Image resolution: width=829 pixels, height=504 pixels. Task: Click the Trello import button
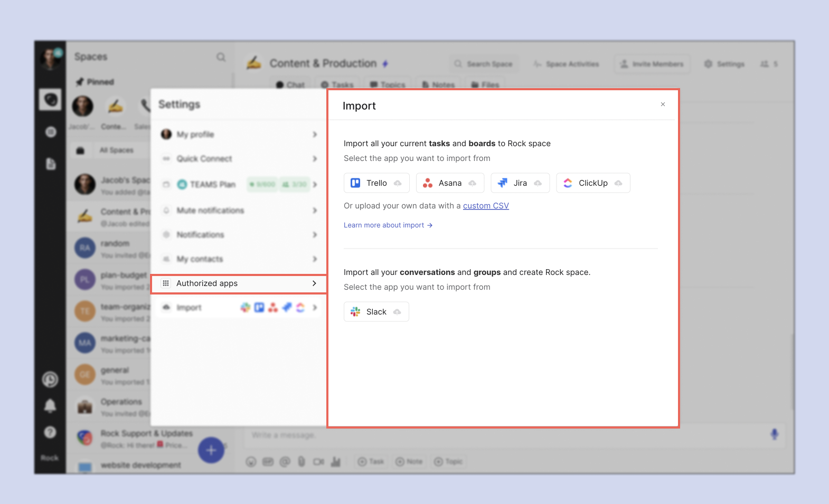376,183
